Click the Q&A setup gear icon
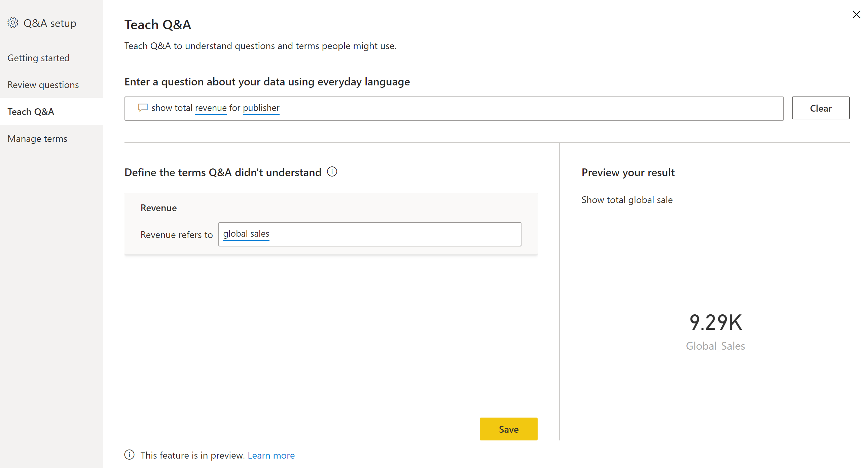Viewport: 868px width, 468px height. (13, 23)
